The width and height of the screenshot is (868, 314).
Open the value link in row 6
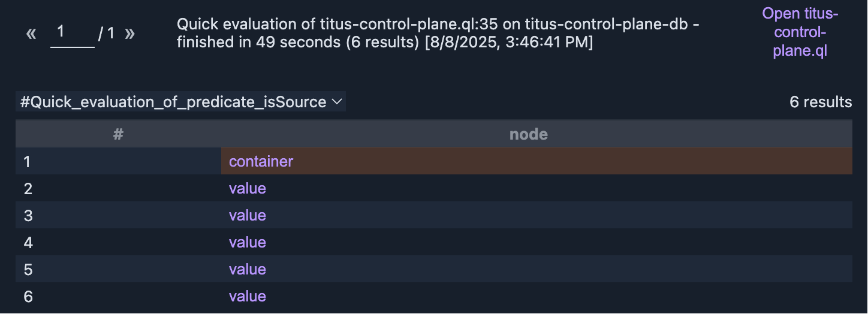[247, 296]
